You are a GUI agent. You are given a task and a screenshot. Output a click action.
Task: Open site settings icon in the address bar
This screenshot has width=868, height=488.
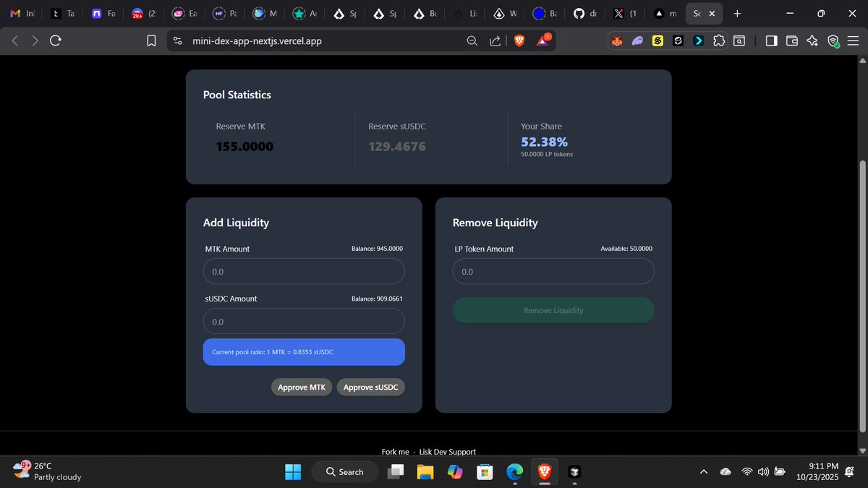click(x=177, y=41)
